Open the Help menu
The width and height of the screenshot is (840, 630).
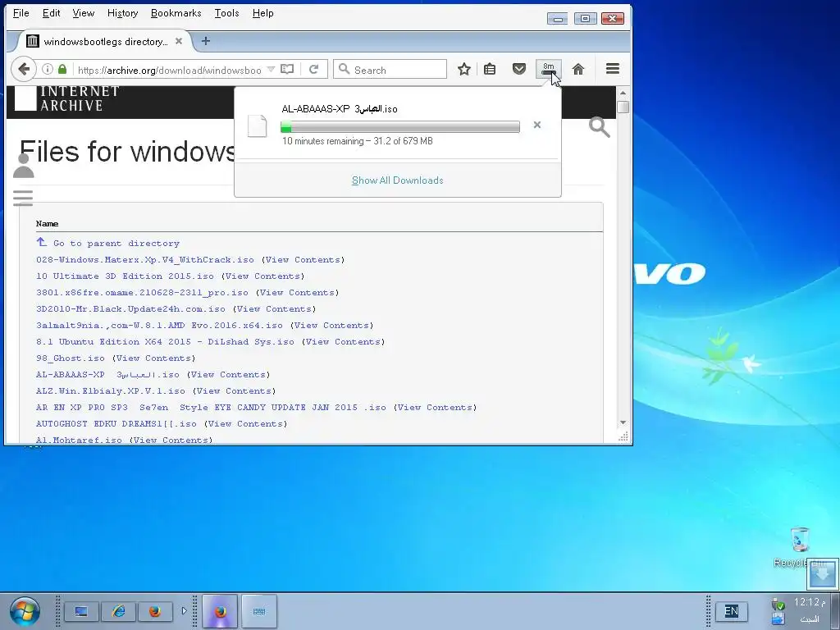click(x=263, y=13)
